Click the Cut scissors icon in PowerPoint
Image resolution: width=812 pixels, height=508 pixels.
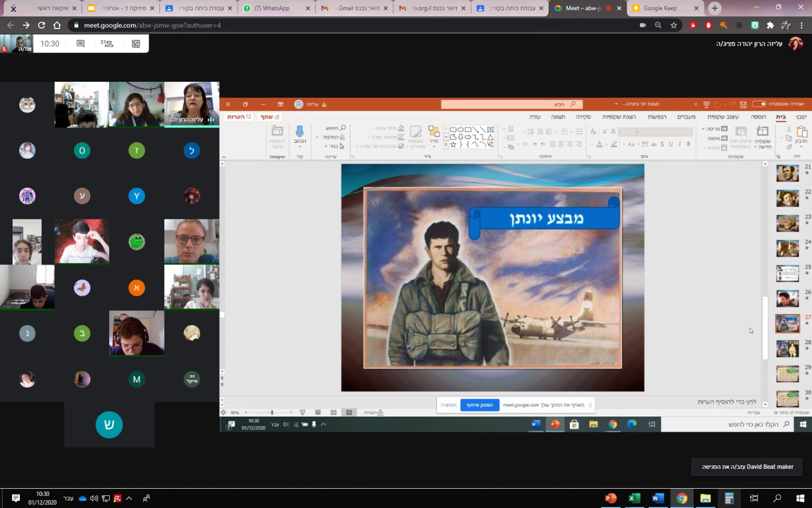pos(789,129)
